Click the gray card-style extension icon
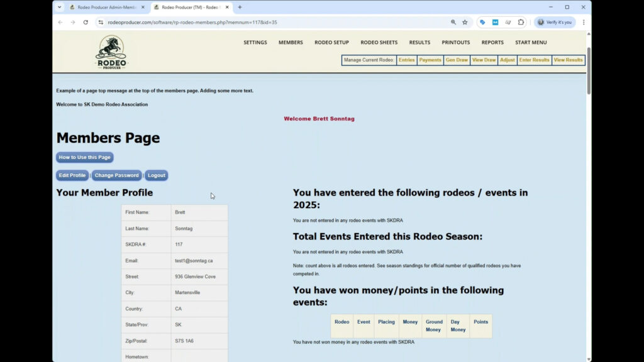The image size is (644, 362). pos(508,22)
